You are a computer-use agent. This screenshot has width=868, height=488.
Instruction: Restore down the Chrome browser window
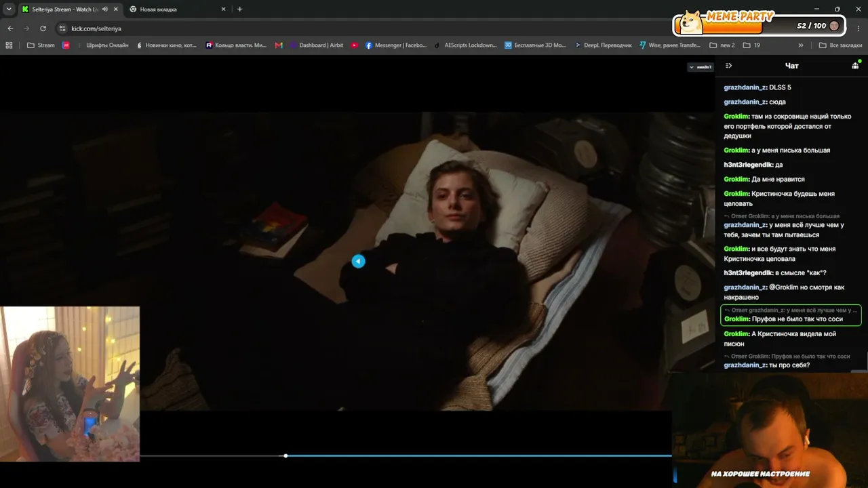[837, 9]
